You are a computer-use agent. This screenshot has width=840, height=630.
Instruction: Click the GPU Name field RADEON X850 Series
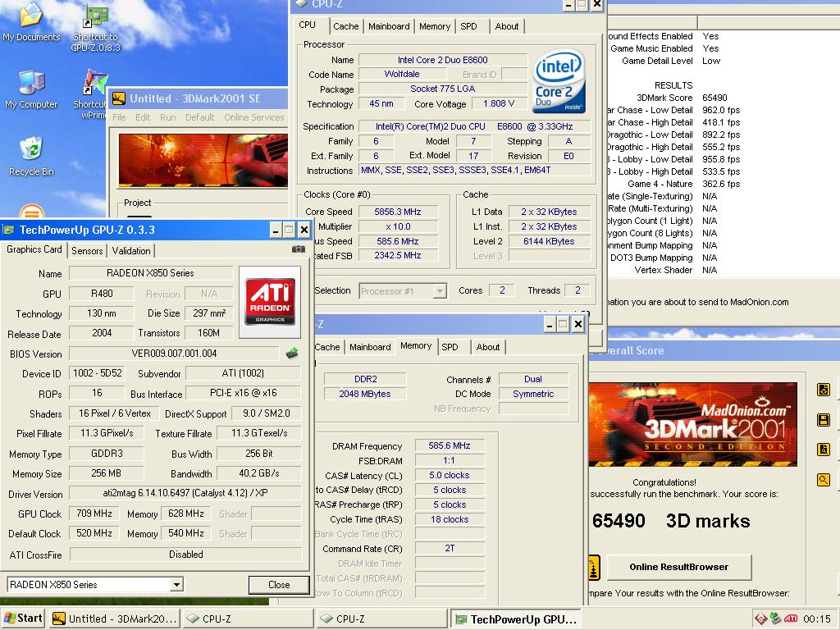[151, 273]
